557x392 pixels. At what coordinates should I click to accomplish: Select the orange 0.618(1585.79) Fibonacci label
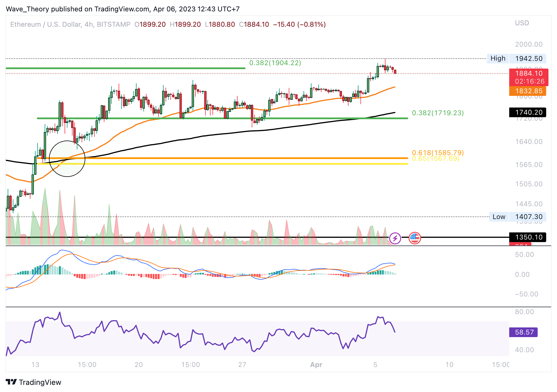click(x=438, y=152)
